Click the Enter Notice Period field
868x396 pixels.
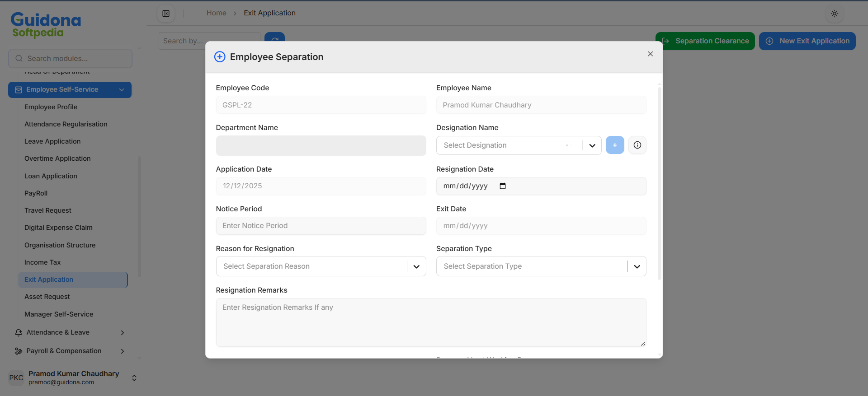point(321,226)
